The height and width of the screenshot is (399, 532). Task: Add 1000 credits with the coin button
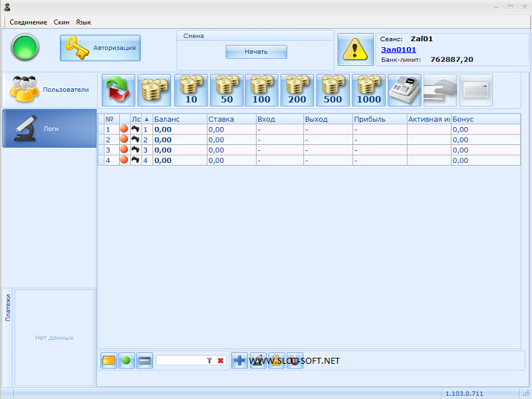click(369, 90)
